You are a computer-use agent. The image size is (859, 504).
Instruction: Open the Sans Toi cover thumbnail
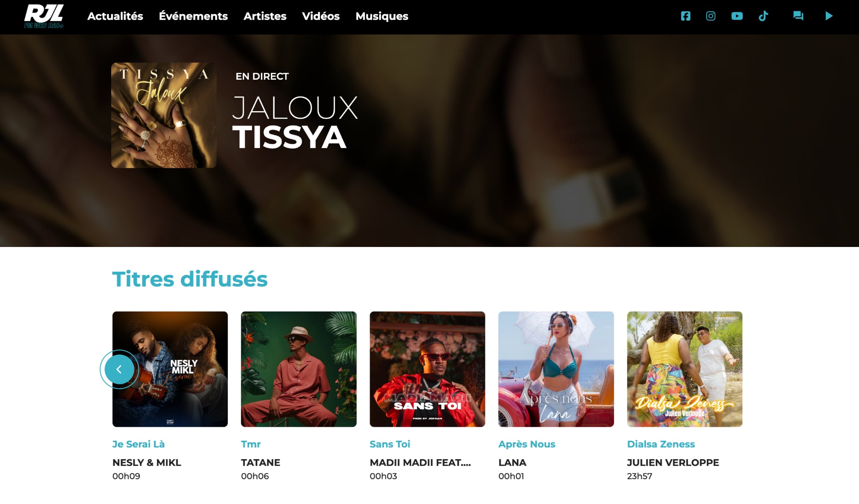coord(427,369)
